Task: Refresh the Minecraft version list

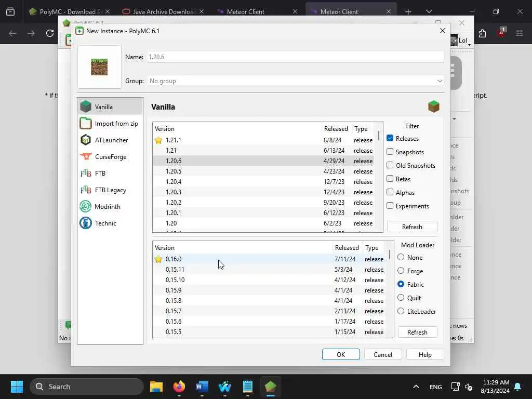Action: point(412,227)
